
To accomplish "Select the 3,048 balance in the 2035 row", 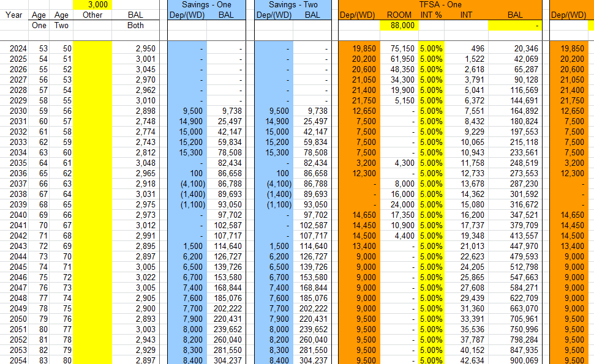I will (136, 163).
